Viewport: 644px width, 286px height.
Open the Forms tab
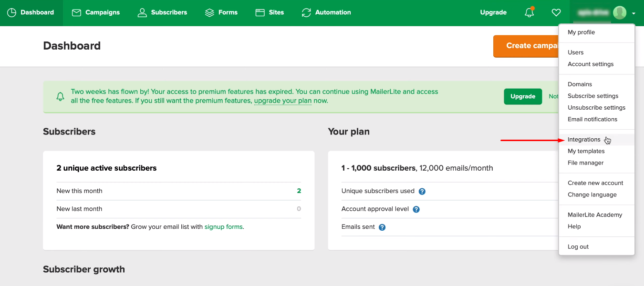click(221, 13)
